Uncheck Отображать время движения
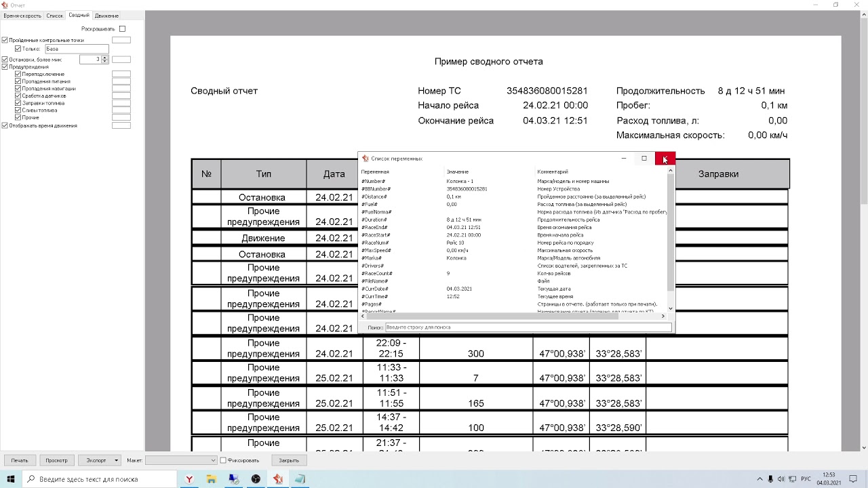 [5, 125]
